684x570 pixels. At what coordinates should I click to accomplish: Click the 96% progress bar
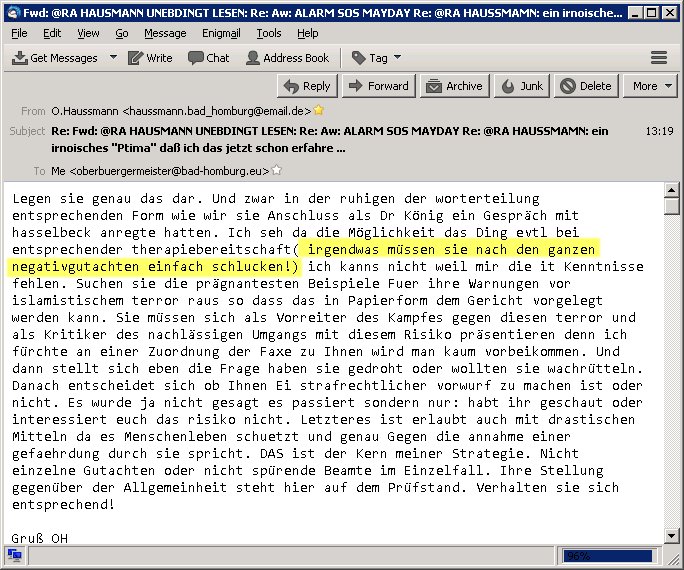coord(608,556)
